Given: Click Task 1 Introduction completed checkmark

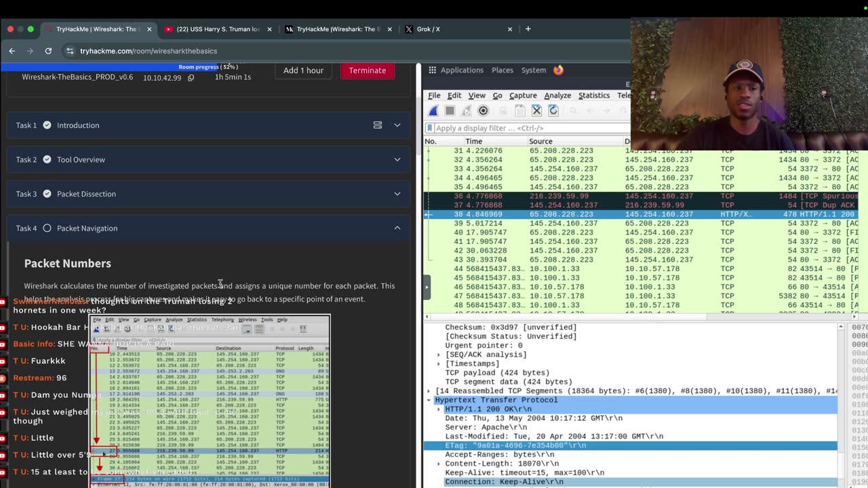Looking at the screenshot, I should (x=47, y=125).
